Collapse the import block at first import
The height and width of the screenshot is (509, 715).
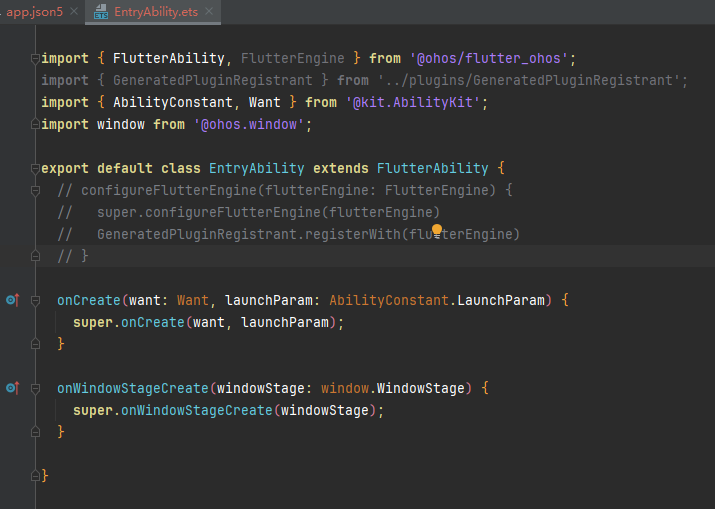click(x=35, y=58)
